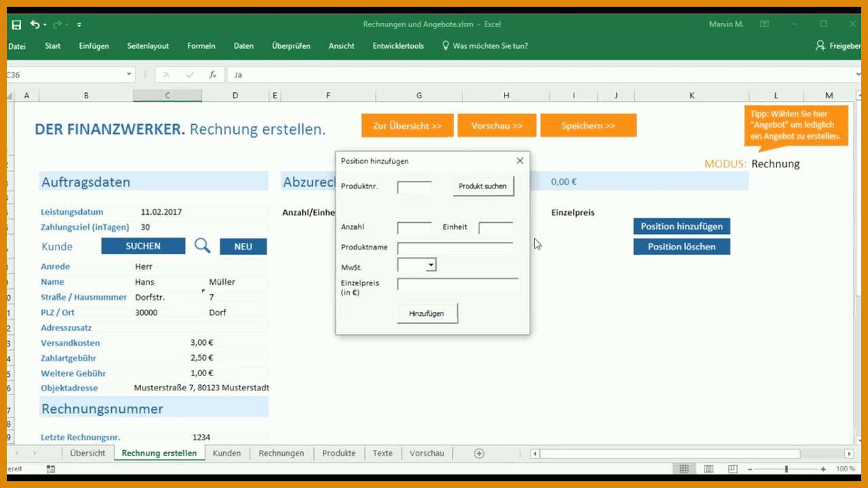868x488 pixels.
Task: Click the macro recording status bar icon
Action: (x=51, y=468)
